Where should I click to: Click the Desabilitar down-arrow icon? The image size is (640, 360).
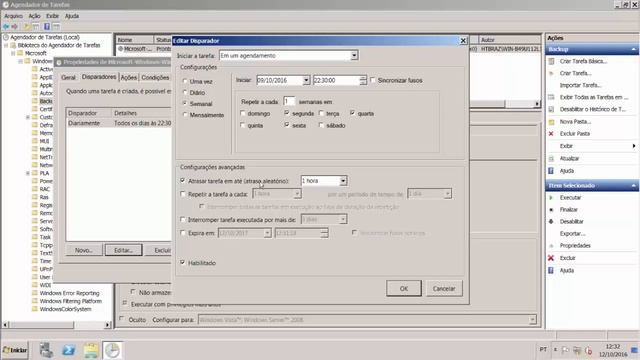coord(551,221)
